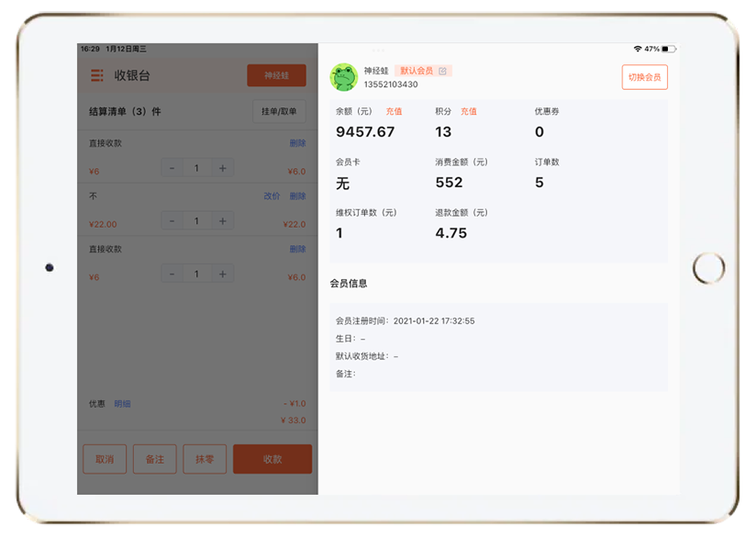The width and height of the screenshot is (756, 538).
Task: Delete the first 直接收款 item
Action: click(297, 143)
